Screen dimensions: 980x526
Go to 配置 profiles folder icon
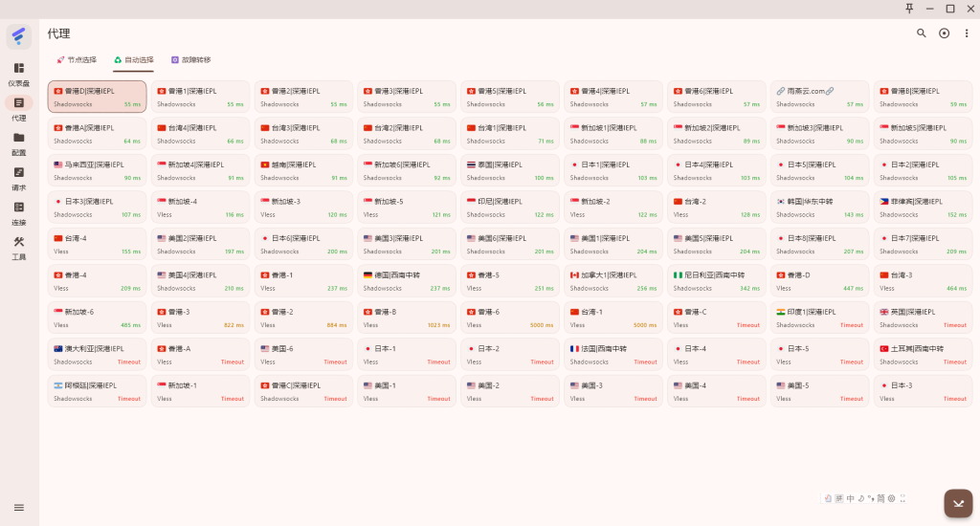click(x=18, y=142)
